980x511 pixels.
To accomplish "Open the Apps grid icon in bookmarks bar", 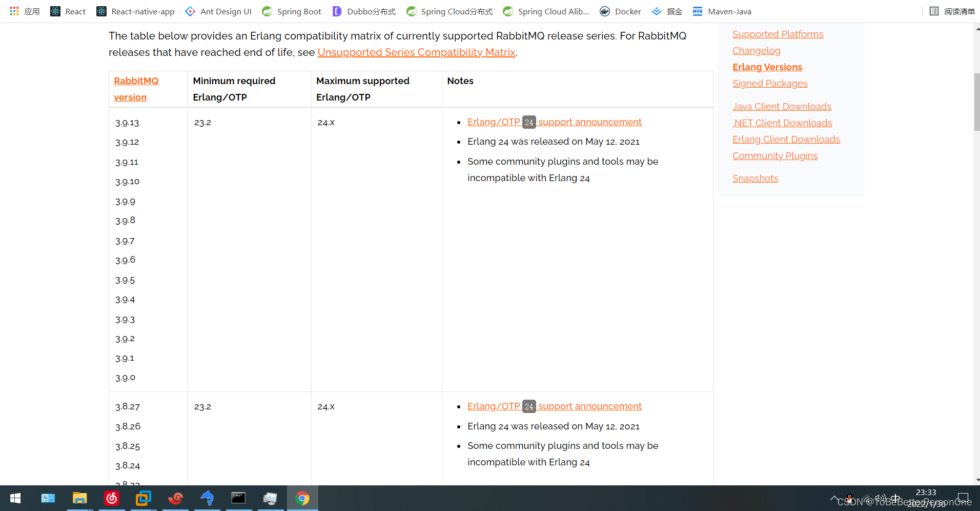I will 25,11.
